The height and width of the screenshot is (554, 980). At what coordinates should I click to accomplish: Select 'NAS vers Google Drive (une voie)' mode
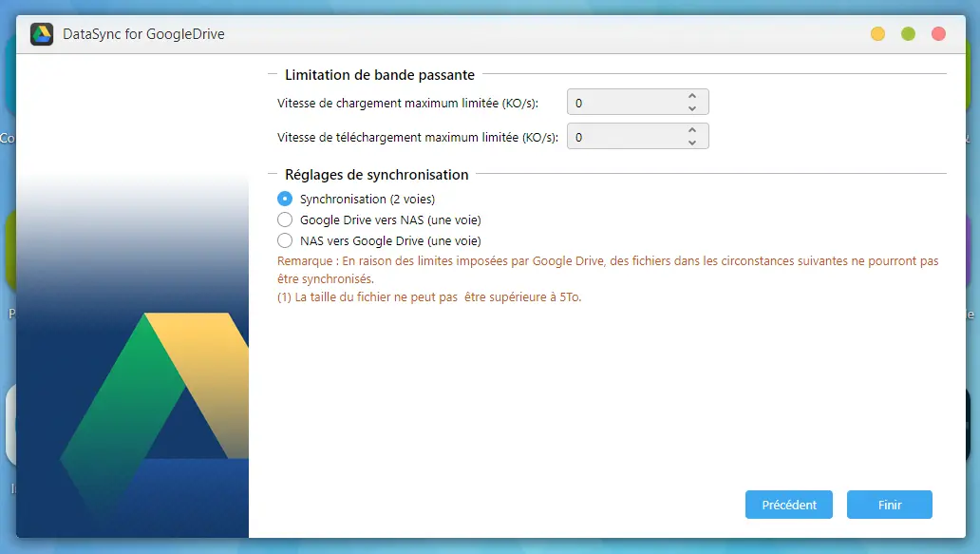(286, 240)
